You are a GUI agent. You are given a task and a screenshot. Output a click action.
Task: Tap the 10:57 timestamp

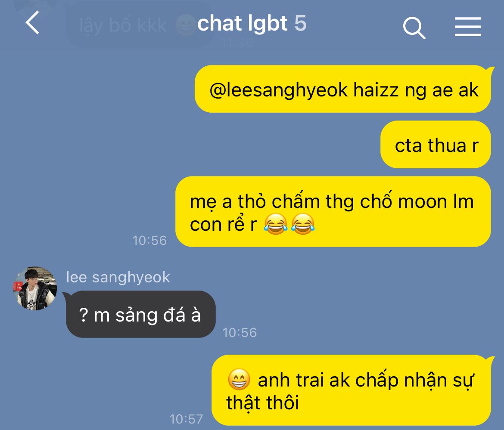click(186, 419)
